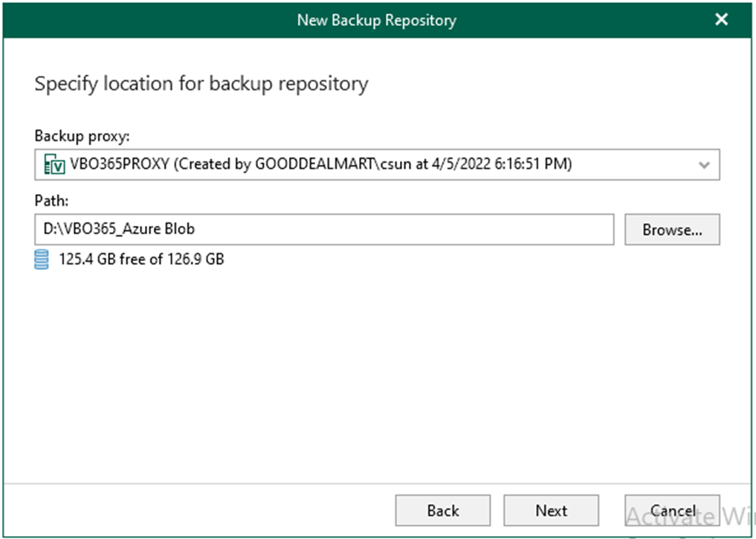Image resolution: width=756 pixels, height=539 pixels.
Task: Click 'Specify location for backup repository' heading
Action: pos(201,84)
